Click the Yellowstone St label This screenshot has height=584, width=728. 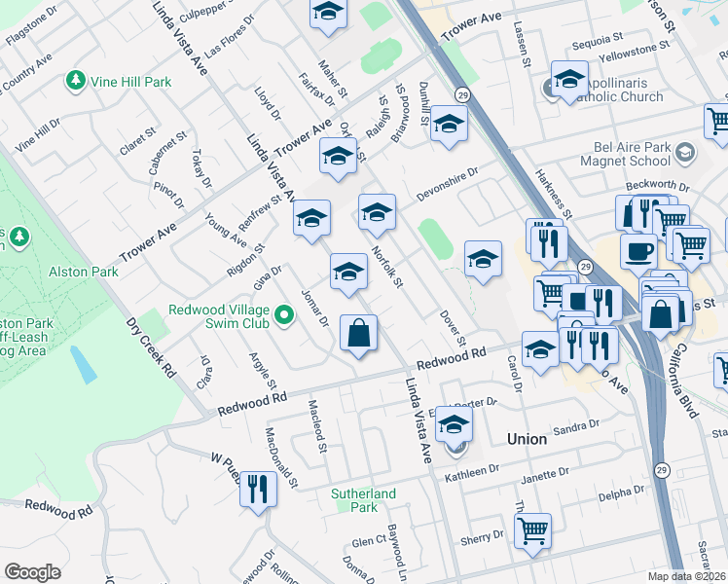click(x=635, y=52)
